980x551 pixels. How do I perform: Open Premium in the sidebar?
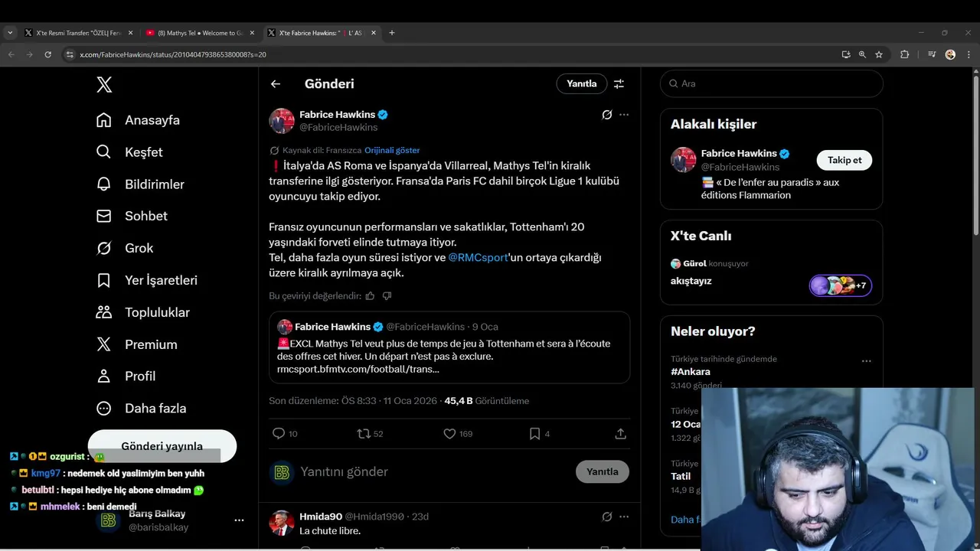(x=136, y=344)
